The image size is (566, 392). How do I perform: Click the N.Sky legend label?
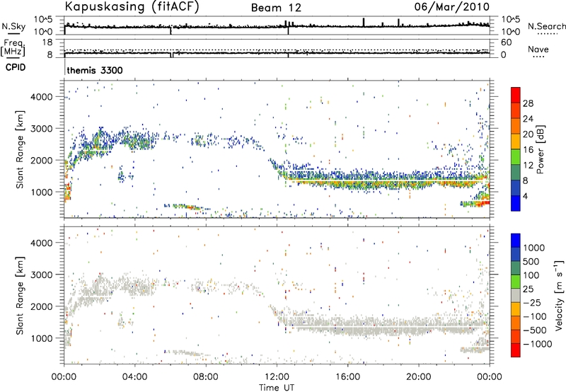(13, 26)
